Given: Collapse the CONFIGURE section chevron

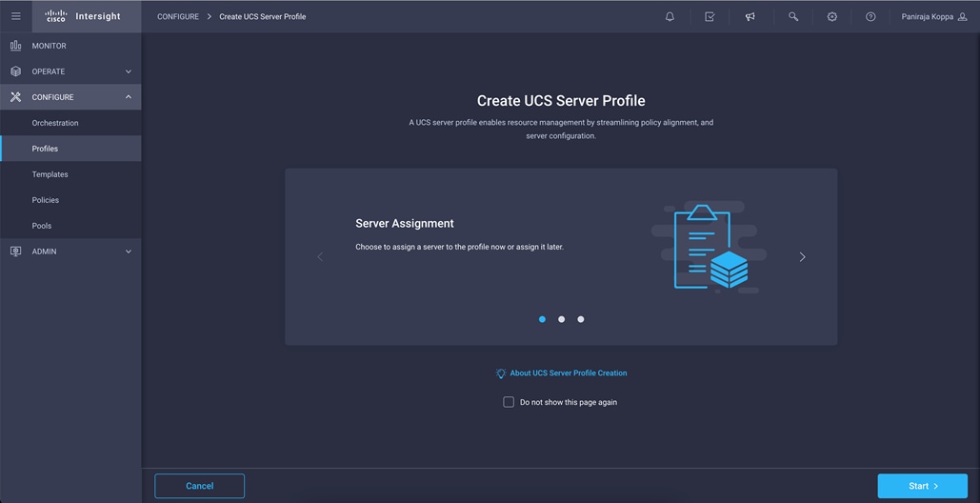Looking at the screenshot, I should (x=129, y=97).
